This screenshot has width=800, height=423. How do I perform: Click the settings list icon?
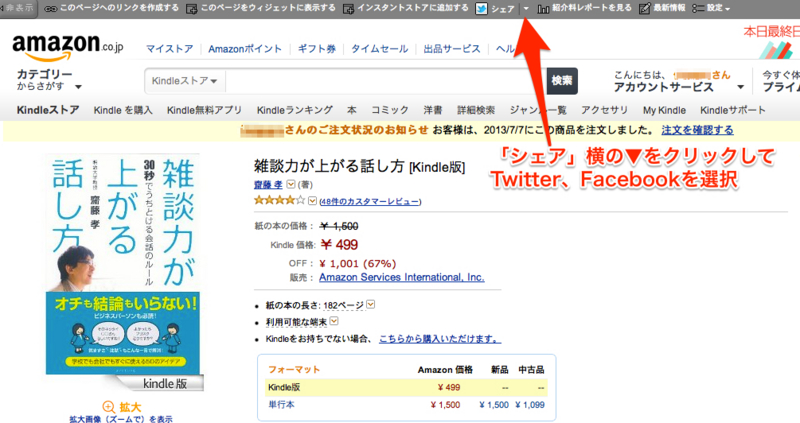coord(697,8)
